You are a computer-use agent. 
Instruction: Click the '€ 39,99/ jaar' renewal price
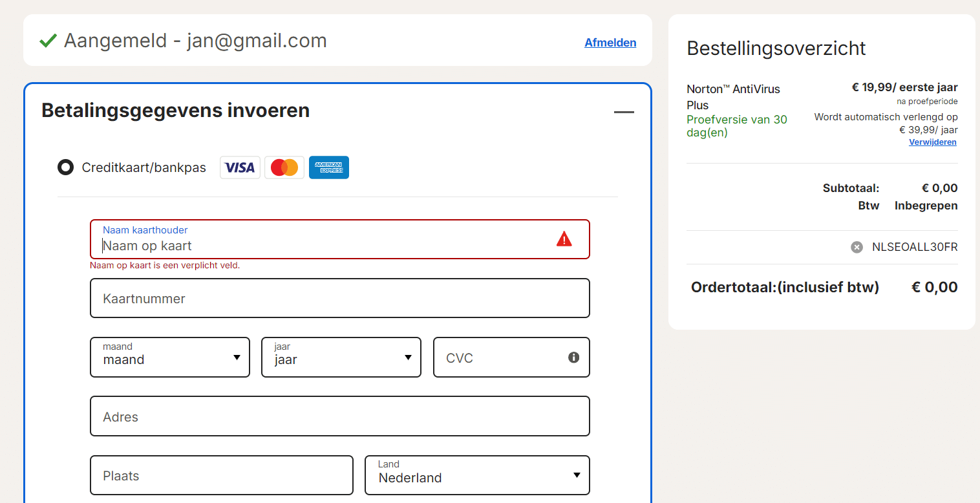pyautogui.click(x=928, y=129)
